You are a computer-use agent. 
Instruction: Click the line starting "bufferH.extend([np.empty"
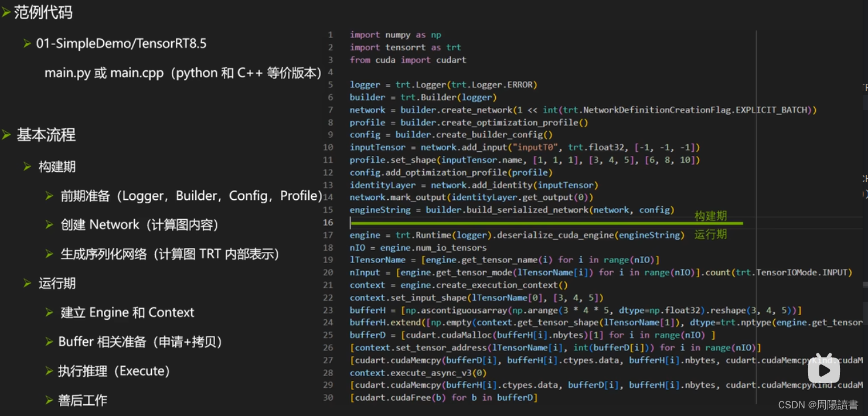(x=607, y=322)
